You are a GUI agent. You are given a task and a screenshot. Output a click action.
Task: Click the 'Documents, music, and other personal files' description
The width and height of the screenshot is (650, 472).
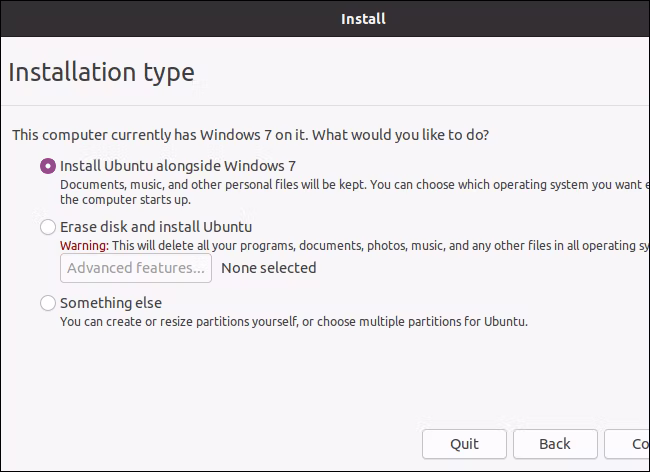click(x=355, y=192)
